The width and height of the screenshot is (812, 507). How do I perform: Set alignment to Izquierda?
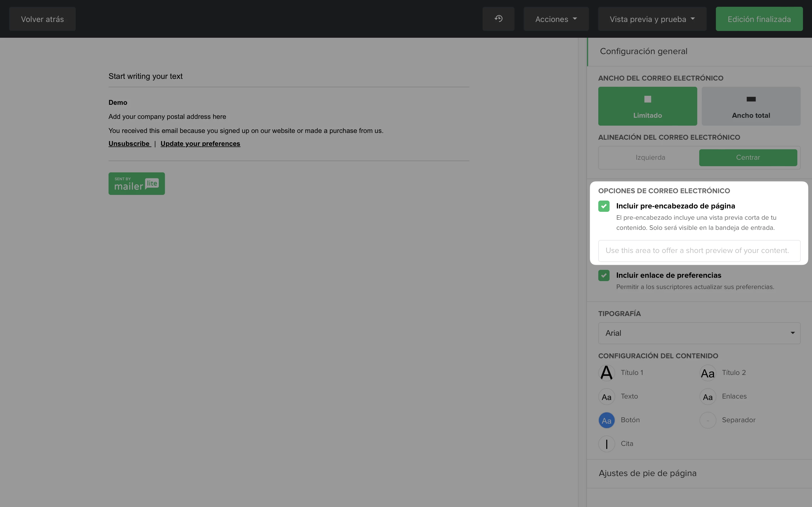(x=650, y=158)
